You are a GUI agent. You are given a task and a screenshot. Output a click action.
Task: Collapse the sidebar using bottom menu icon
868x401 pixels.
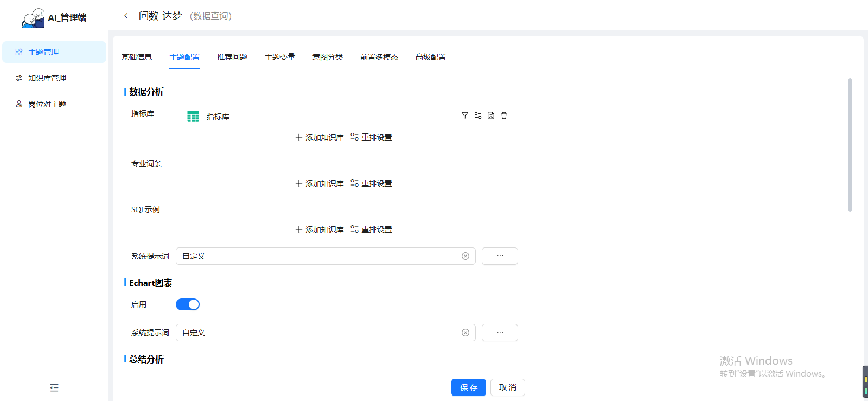[x=54, y=387]
